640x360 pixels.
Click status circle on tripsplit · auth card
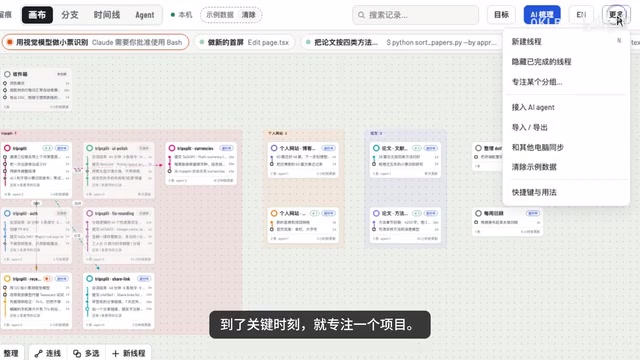7,213
